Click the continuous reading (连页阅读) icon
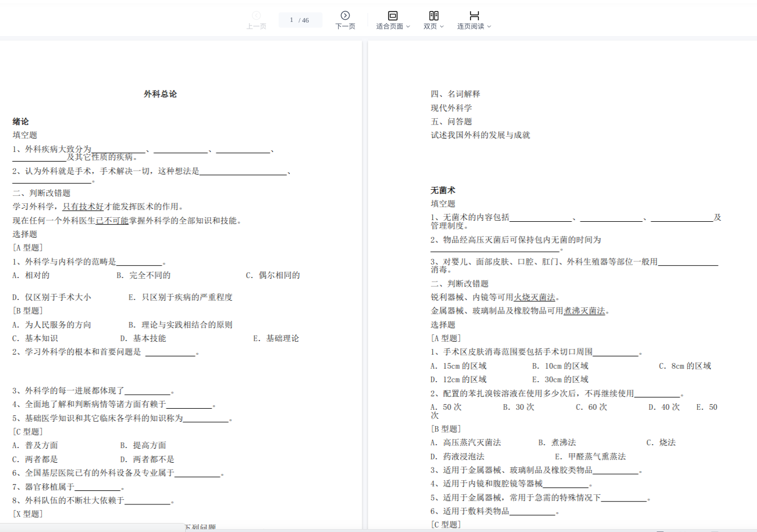 click(x=474, y=15)
